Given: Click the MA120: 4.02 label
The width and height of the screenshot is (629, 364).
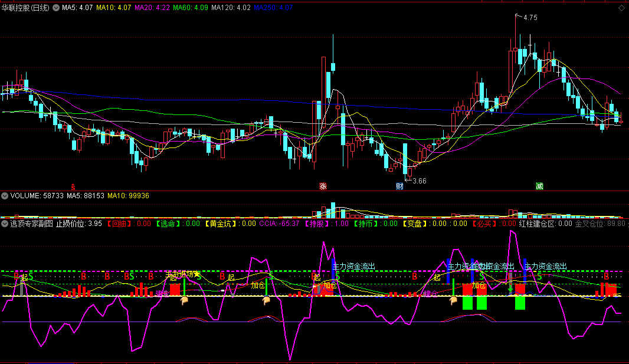Looking at the screenshot, I should click(231, 8).
